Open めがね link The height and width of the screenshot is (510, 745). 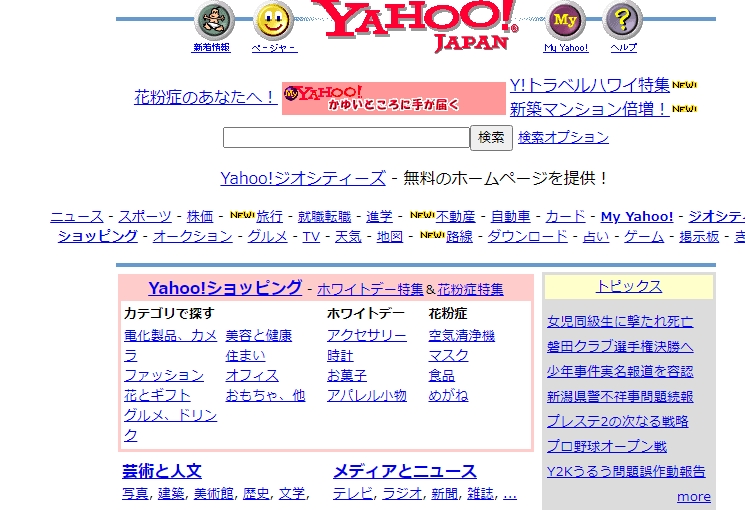[x=449, y=395]
